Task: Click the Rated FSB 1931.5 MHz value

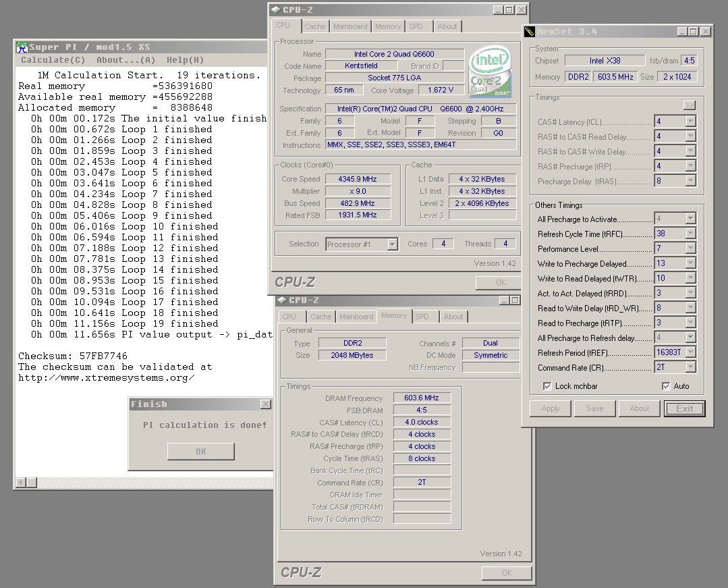Action: pos(358,215)
